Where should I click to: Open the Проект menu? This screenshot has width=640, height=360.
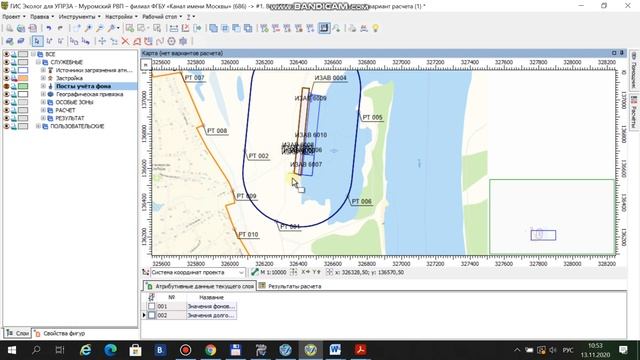(13, 17)
